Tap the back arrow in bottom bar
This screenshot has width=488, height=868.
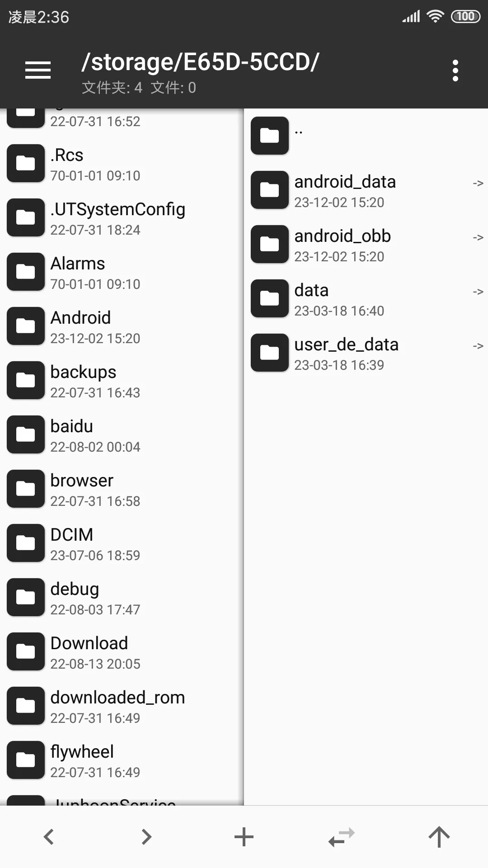point(49,837)
